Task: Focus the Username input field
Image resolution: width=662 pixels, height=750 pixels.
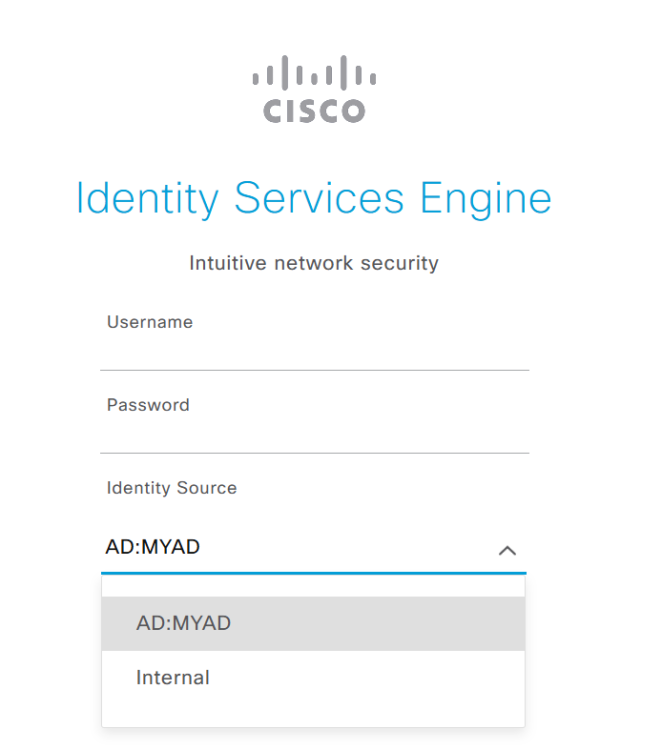Action: tap(314, 352)
